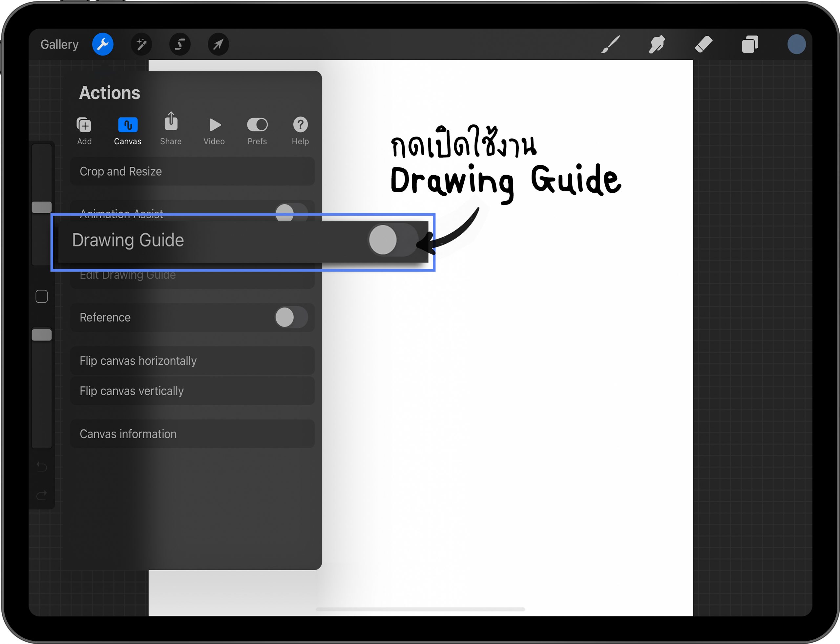840x644 pixels.
Task: Open Adjustments magic wand icon
Action: (x=141, y=44)
